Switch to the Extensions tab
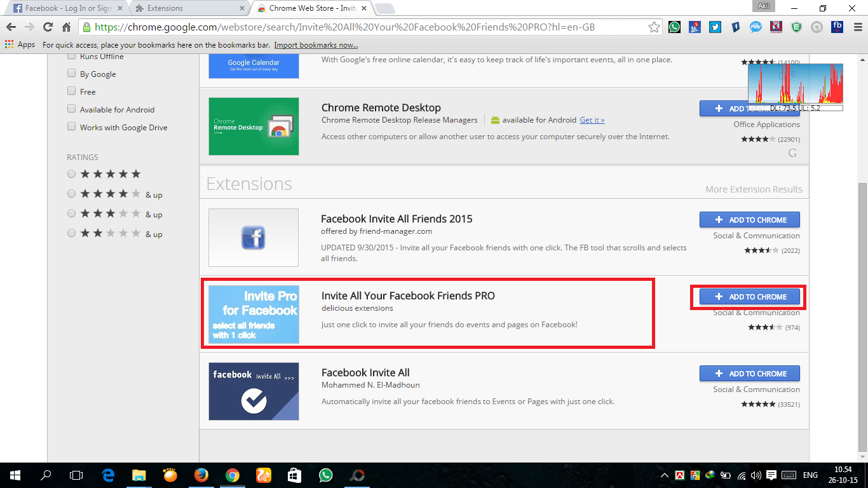Screen dimensions: 868x488 coord(190,8)
